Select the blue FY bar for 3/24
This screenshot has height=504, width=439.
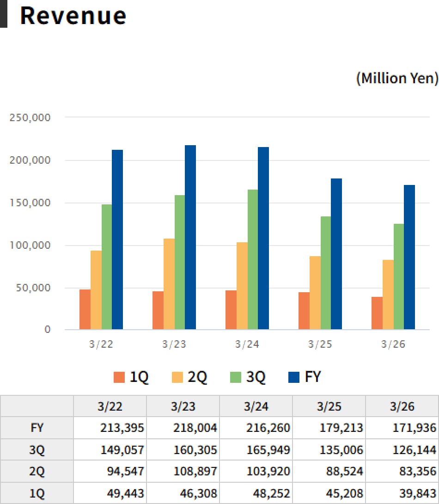click(x=263, y=238)
